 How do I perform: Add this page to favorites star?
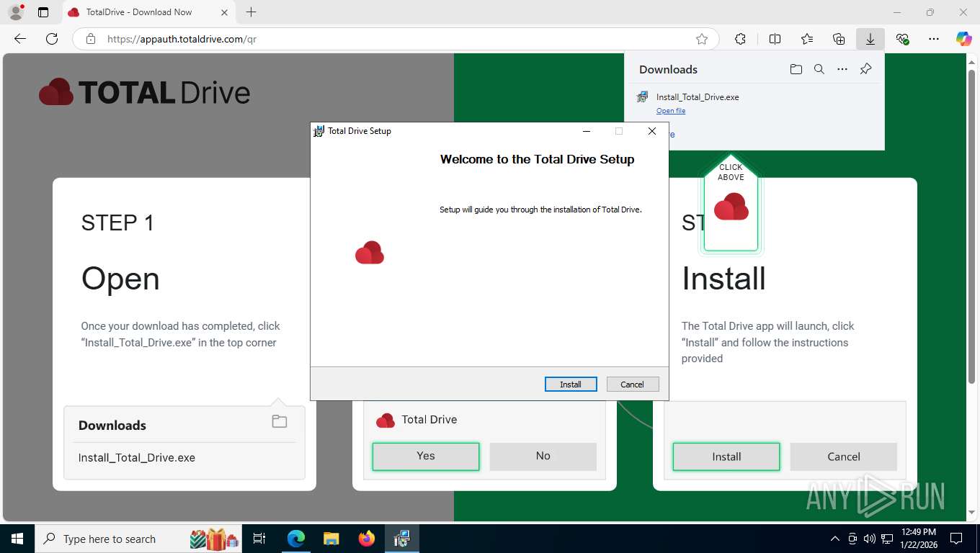pyautogui.click(x=702, y=39)
